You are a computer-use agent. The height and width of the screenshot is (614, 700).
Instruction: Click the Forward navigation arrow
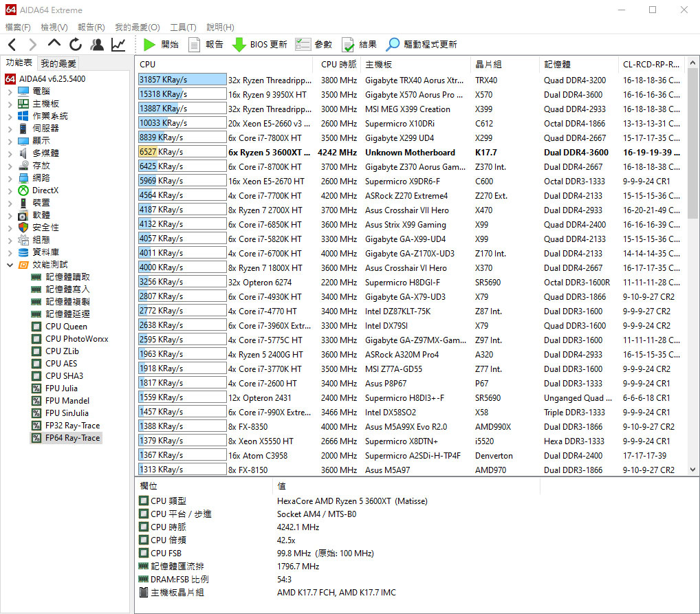pyautogui.click(x=32, y=44)
